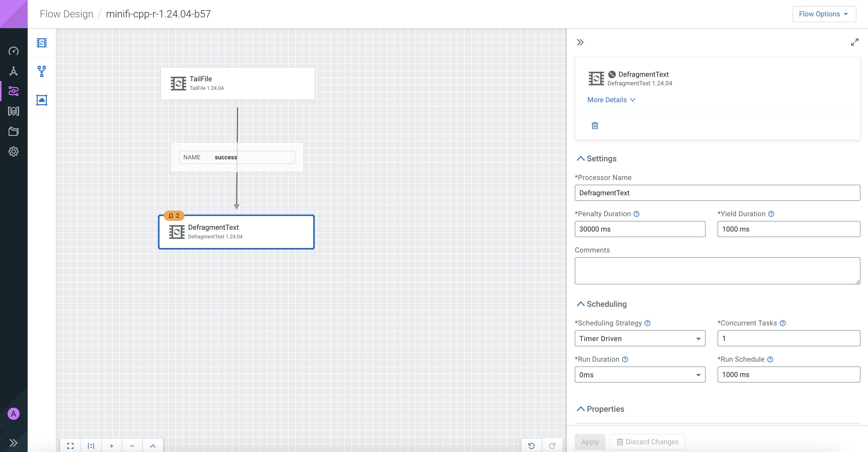Click the fit-to-screen icon on the canvas toolbar

click(x=70, y=446)
